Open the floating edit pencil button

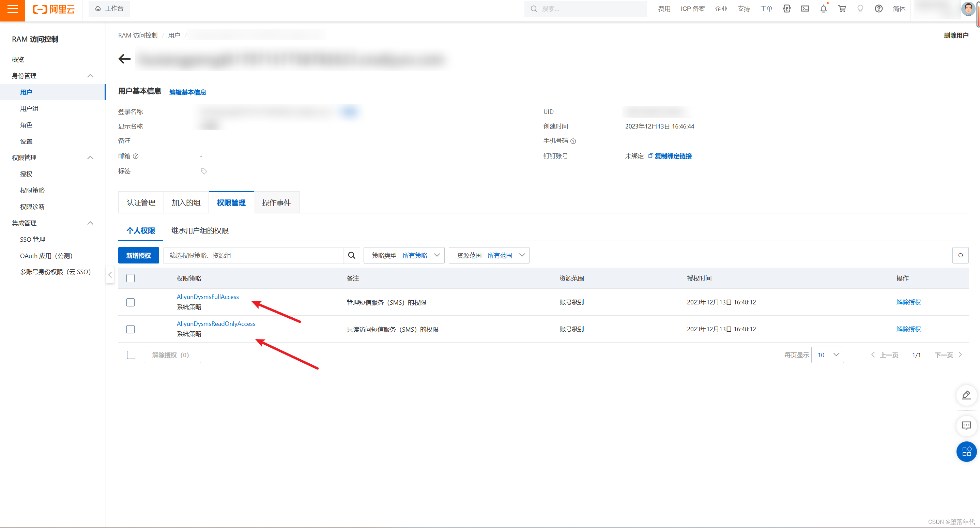pyautogui.click(x=966, y=395)
